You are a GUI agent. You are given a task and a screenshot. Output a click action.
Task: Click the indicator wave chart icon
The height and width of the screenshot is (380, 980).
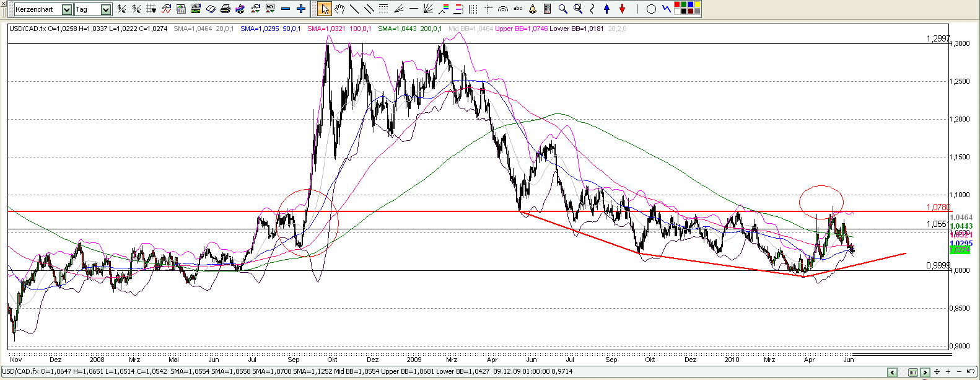[x=167, y=9]
